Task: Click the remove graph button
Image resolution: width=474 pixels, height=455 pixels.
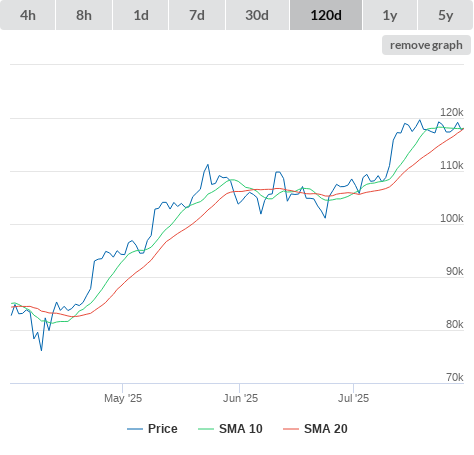Action: pyautogui.click(x=426, y=45)
